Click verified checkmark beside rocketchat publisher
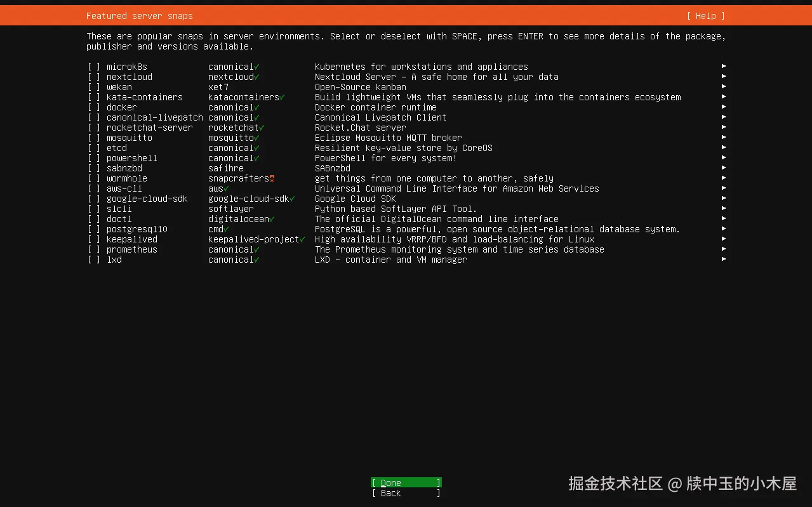 [x=262, y=128]
